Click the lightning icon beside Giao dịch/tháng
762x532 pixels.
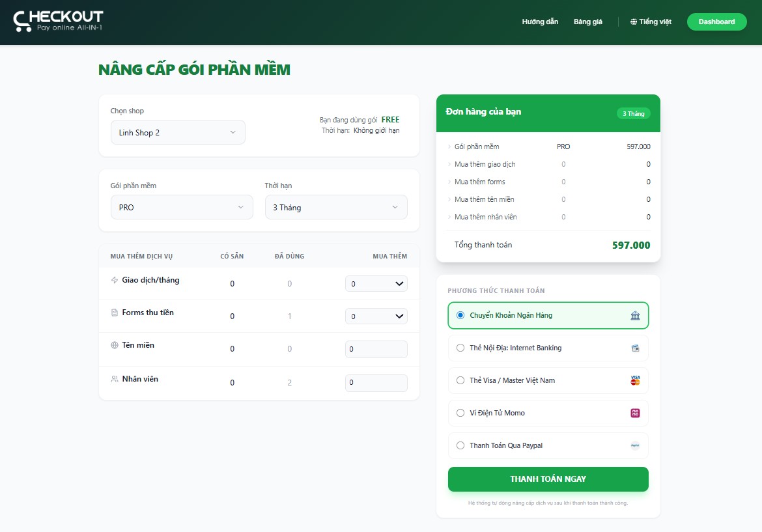click(x=115, y=280)
